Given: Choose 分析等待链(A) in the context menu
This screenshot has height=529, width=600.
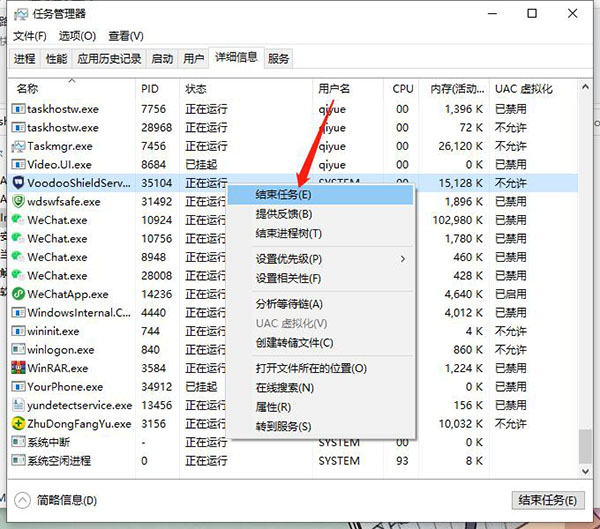Looking at the screenshot, I should [x=321, y=304].
